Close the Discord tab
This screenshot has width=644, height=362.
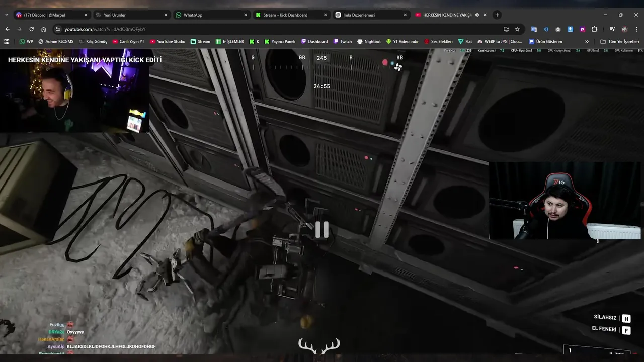click(x=86, y=15)
